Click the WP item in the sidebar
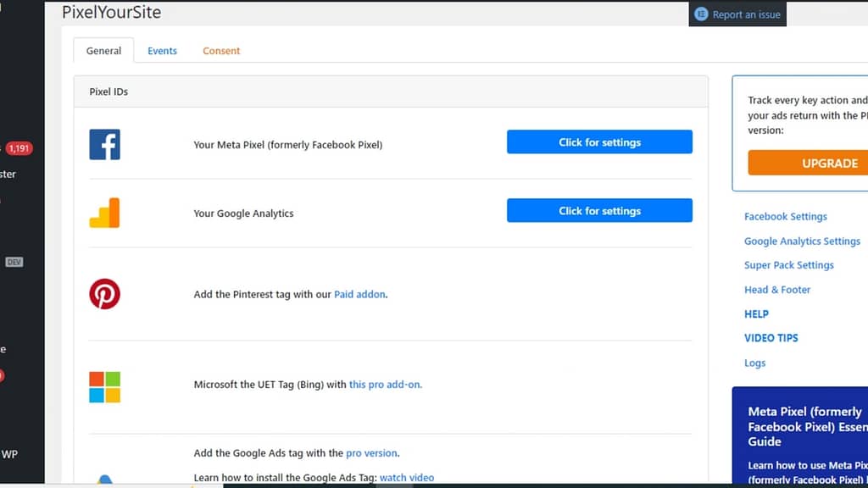This screenshot has height=488, width=868. coord(9,454)
